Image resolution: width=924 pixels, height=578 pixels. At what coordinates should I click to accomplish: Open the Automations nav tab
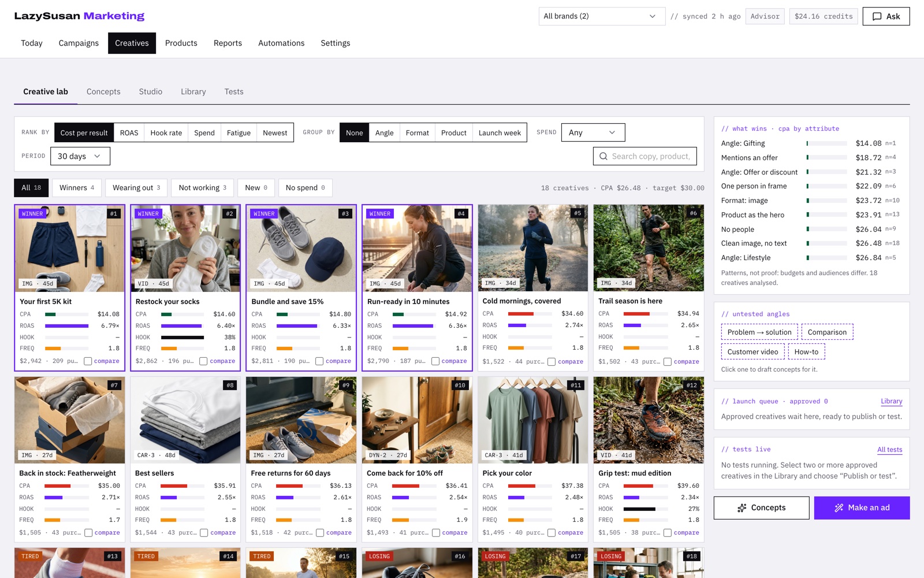pos(281,43)
